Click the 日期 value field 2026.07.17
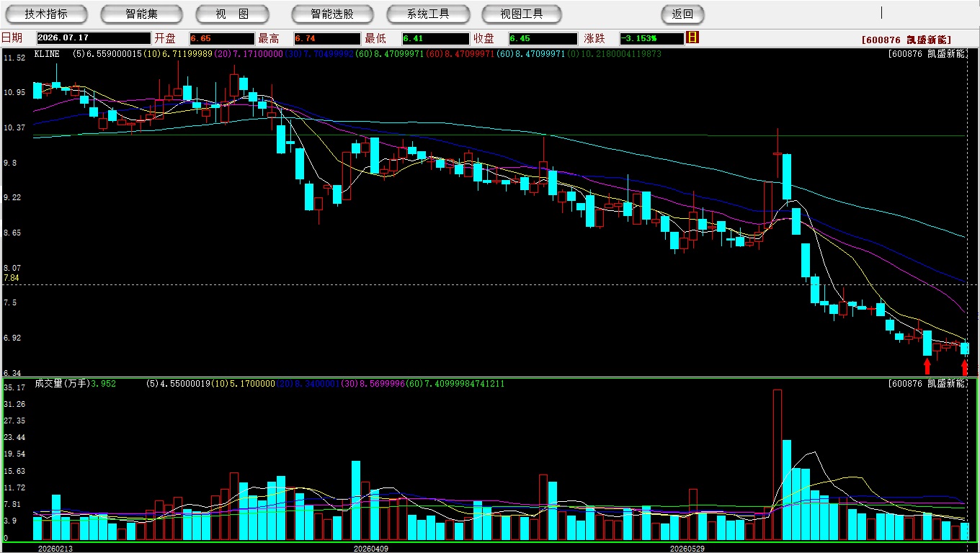Viewport: 980px width, 553px height. [x=93, y=38]
